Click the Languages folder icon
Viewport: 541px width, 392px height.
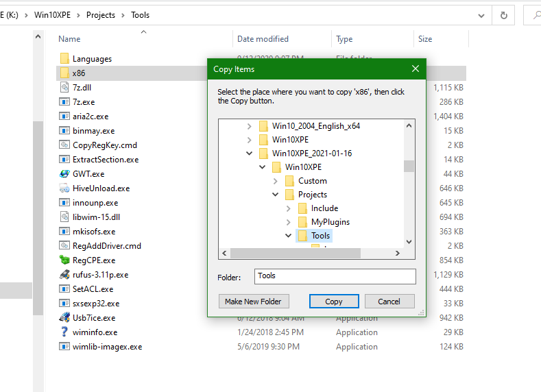[64, 59]
